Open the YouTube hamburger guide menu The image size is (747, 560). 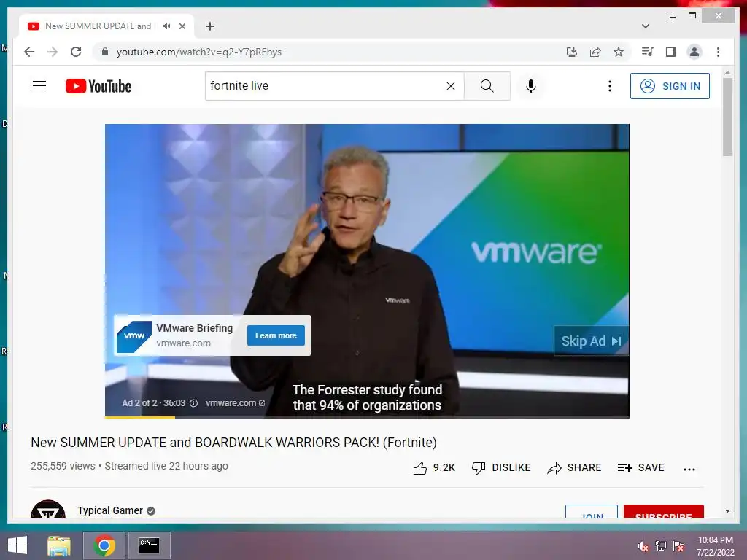(39, 86)
